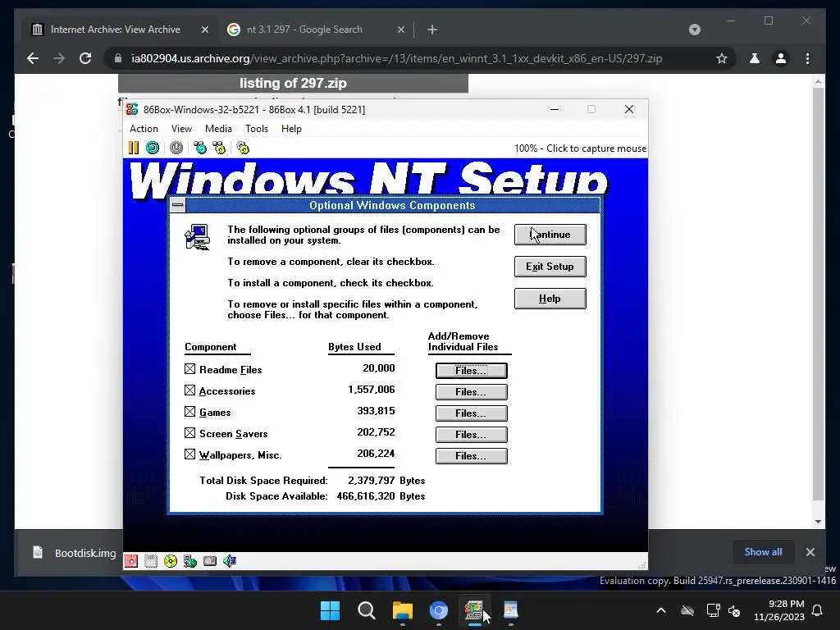Open File Explorer from taskbar
Viewport: 840px width, 630px height.
point(402,610)
